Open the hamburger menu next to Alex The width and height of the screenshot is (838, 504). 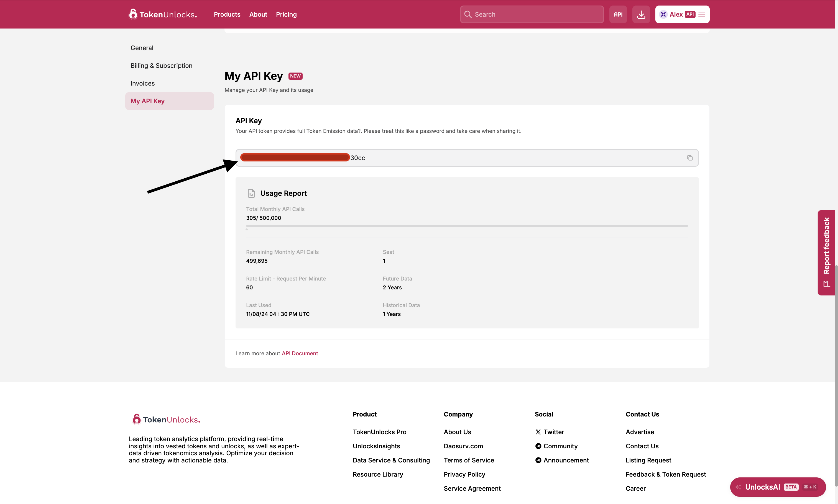[701, 14]
